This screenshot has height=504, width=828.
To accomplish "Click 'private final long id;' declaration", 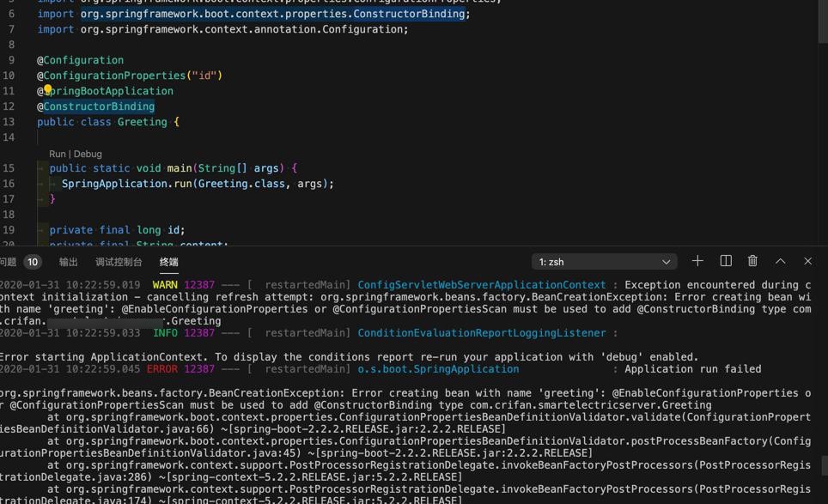I will (x=117, y=230).
